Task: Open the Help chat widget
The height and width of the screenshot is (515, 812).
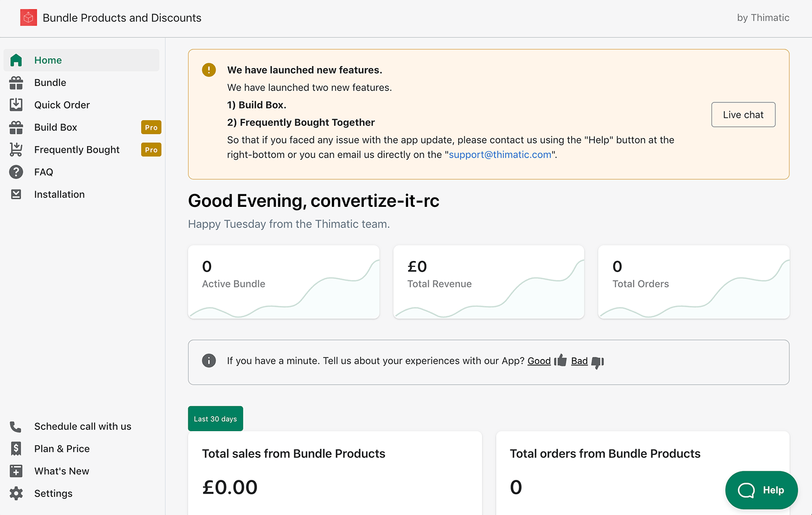Action: [761, 490]
